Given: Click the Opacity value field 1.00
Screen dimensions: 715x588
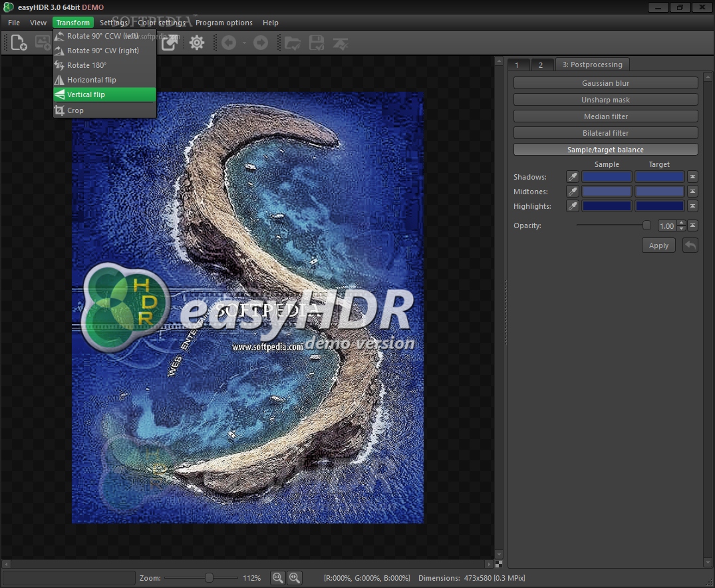Looking at the screenshot, I should (x=667, y=225).
